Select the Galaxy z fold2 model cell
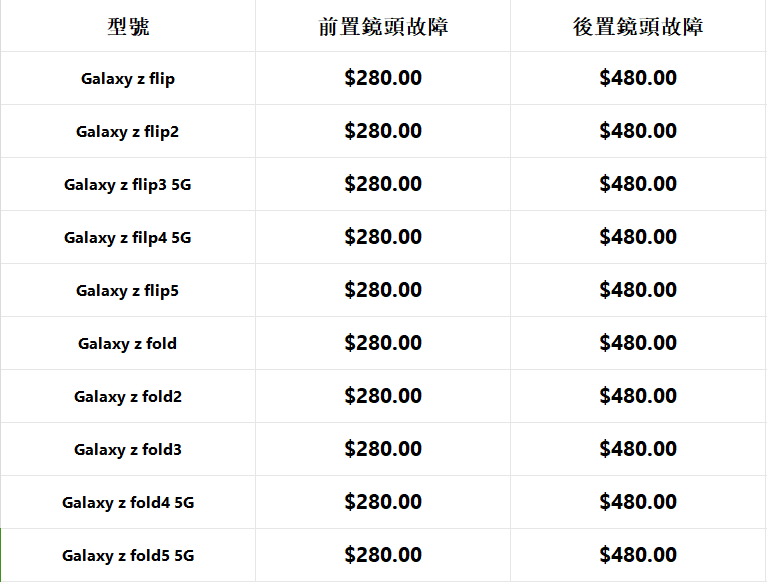 pyautogui.click(x=128, y=396)
